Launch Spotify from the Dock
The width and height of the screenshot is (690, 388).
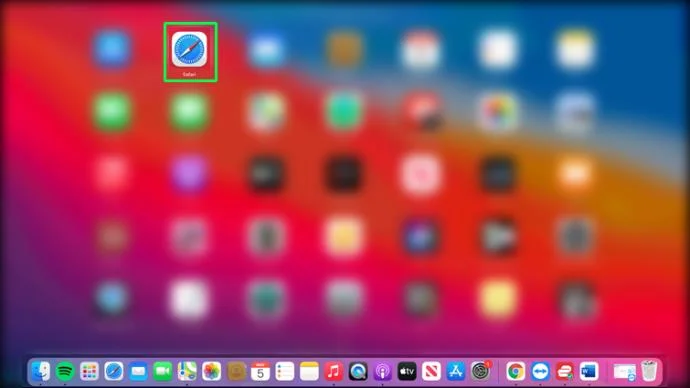65,372
